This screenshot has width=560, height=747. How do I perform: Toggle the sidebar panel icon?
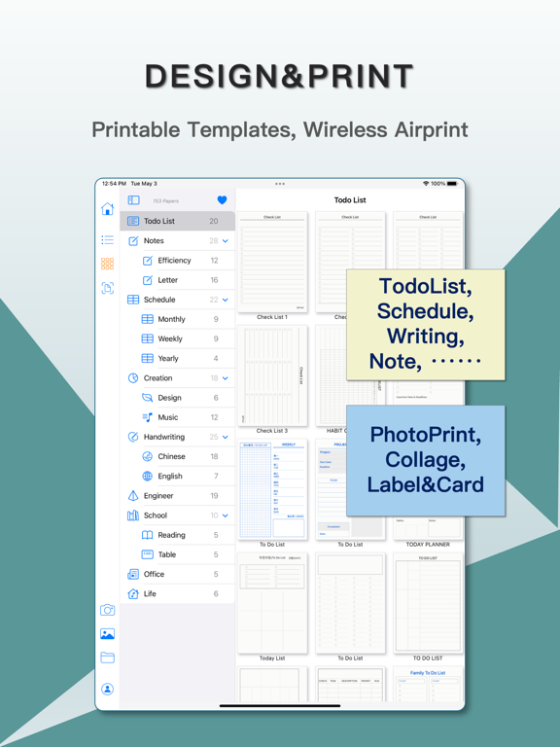(x=134, y=200)
